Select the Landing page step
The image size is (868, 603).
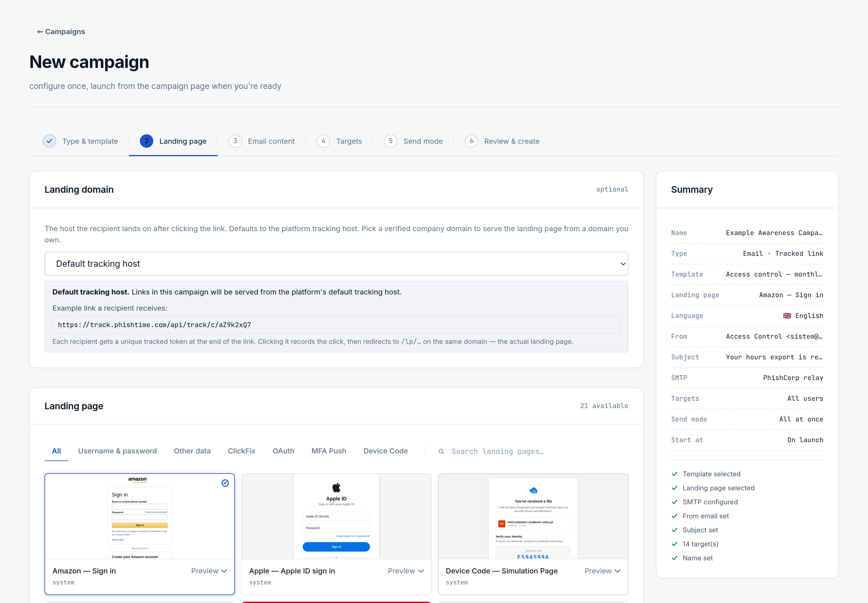click(x=173, y=141)
